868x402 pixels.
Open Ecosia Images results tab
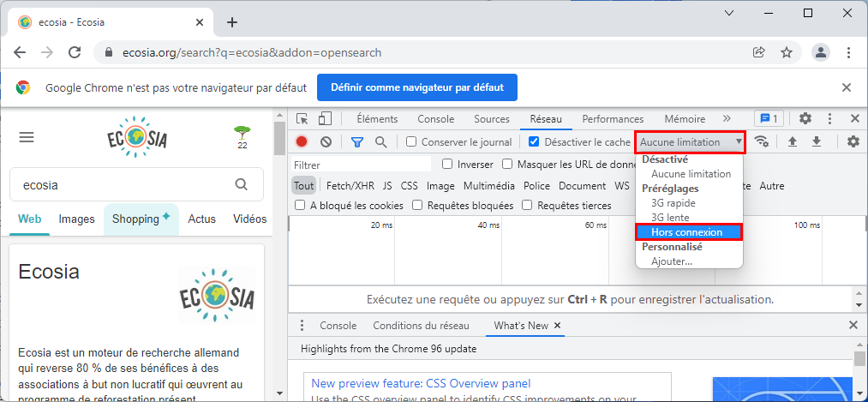76,219
